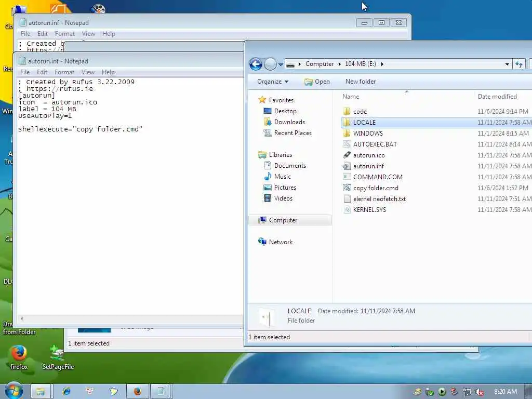Open the Windows Start menu orb
Viewport: 532px width, 399px height.
(x=13, y=391)
